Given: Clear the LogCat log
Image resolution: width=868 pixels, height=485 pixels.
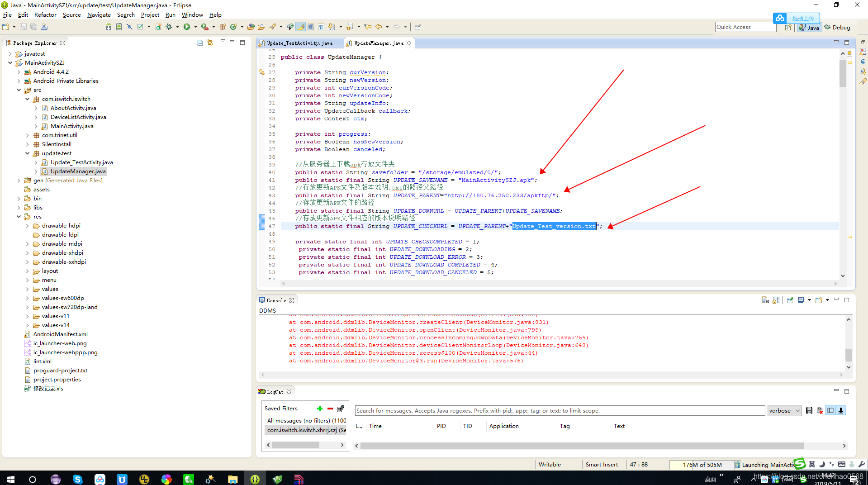Looking at the screenshot, I should click(x=820, y=411).
